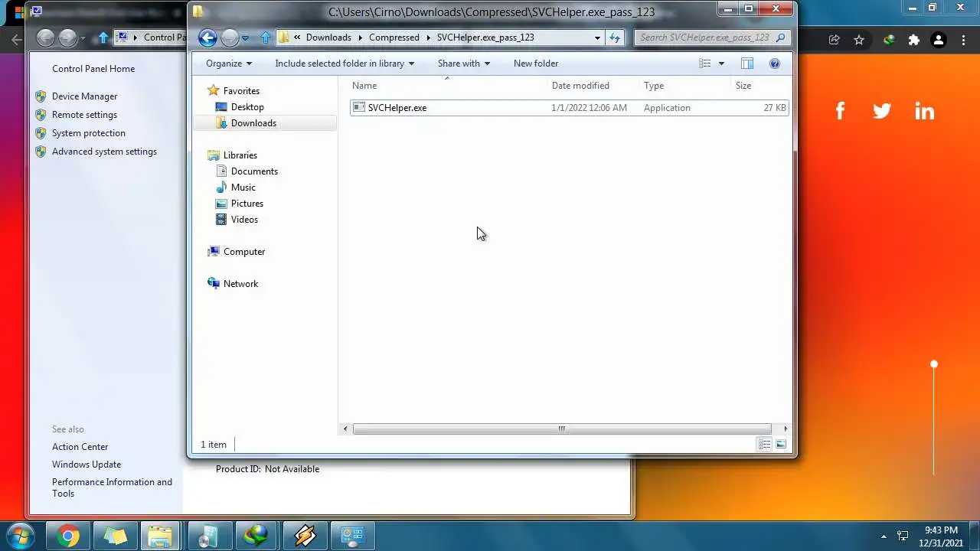Open Remote settings in the System window

point(84,115)
